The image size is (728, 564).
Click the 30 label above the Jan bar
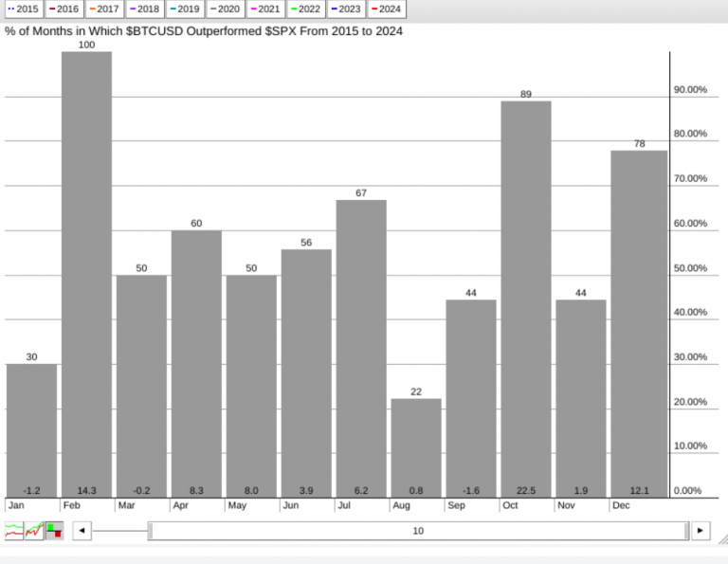[31, 357]
